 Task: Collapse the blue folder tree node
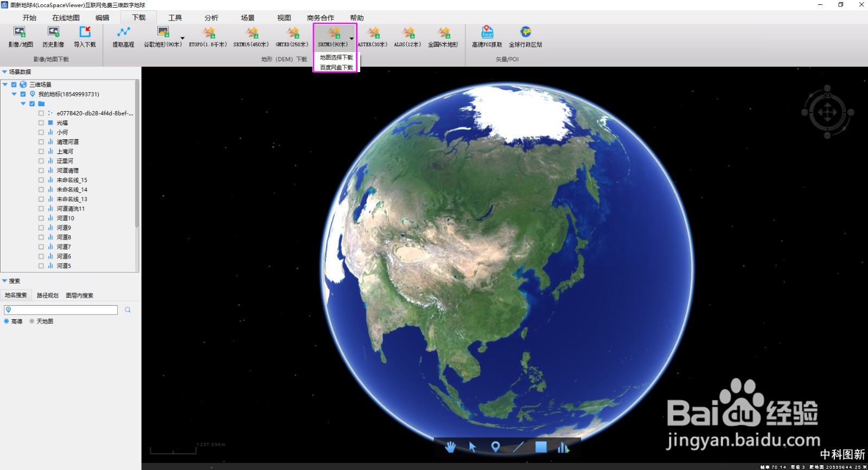click(23, 104)
